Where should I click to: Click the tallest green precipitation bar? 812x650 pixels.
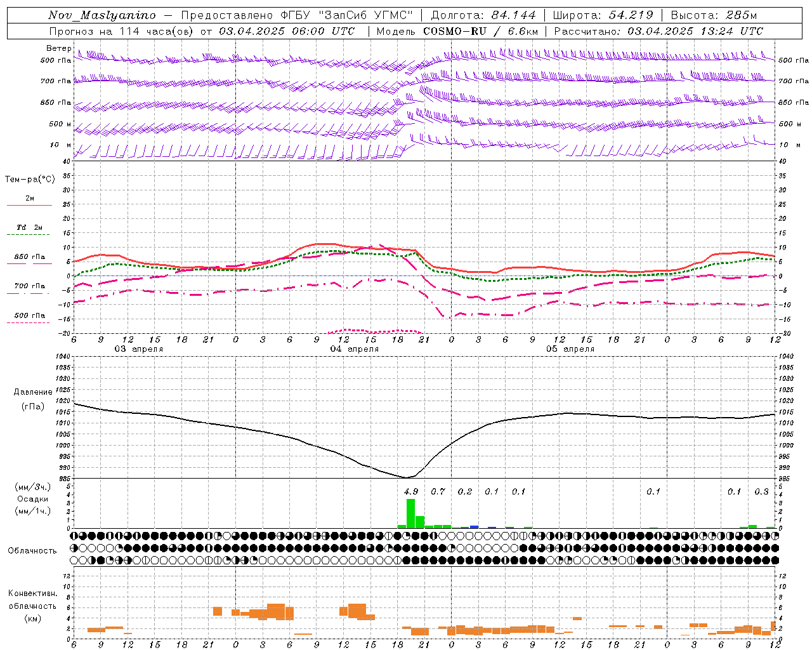(x=410, y=514)
